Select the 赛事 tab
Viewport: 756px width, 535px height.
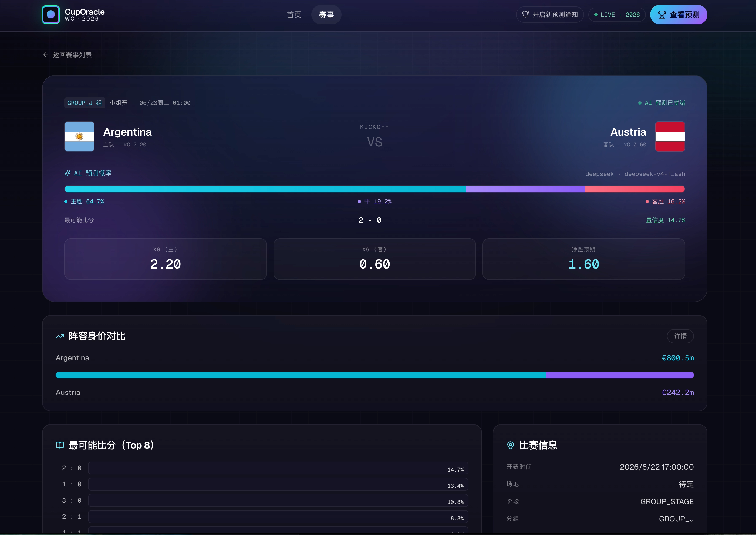(326, 15)
